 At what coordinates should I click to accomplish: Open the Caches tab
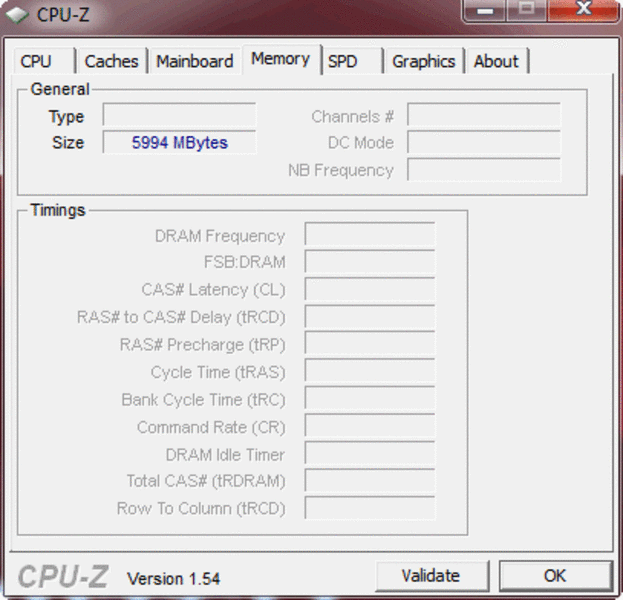[x=112, y=61]
